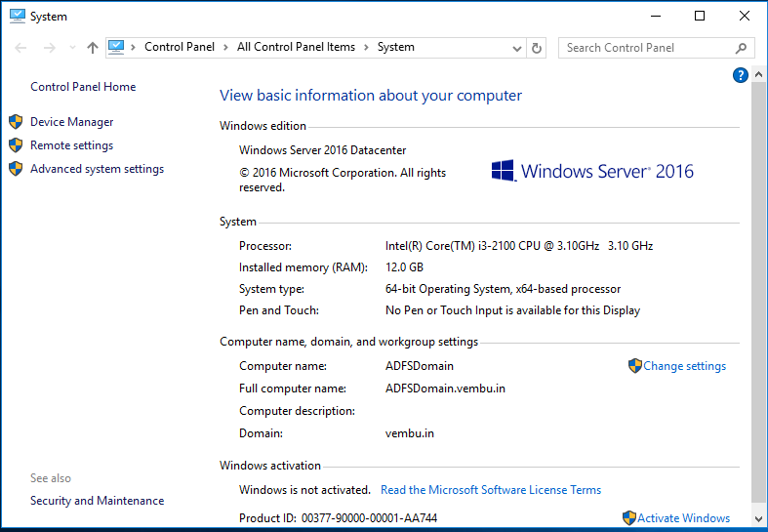Minimize the System window
This screenshot has height=532, width=768.
pos(656,17)
